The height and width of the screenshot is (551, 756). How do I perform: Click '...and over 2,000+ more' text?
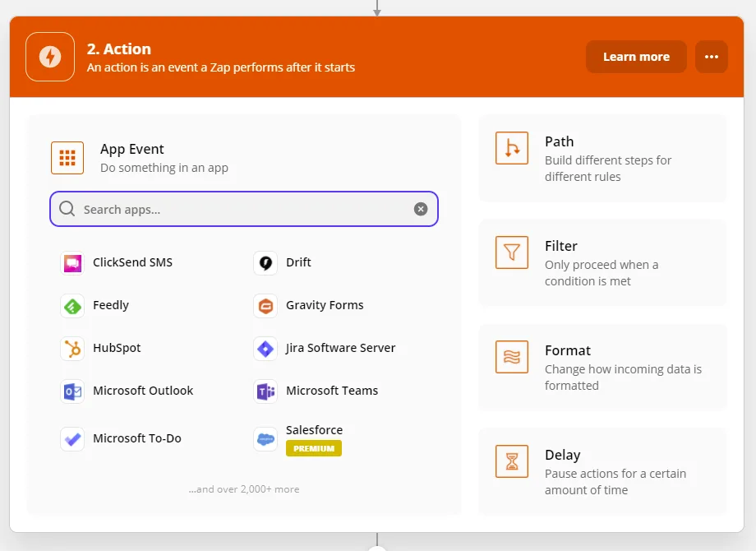(244, 489)
